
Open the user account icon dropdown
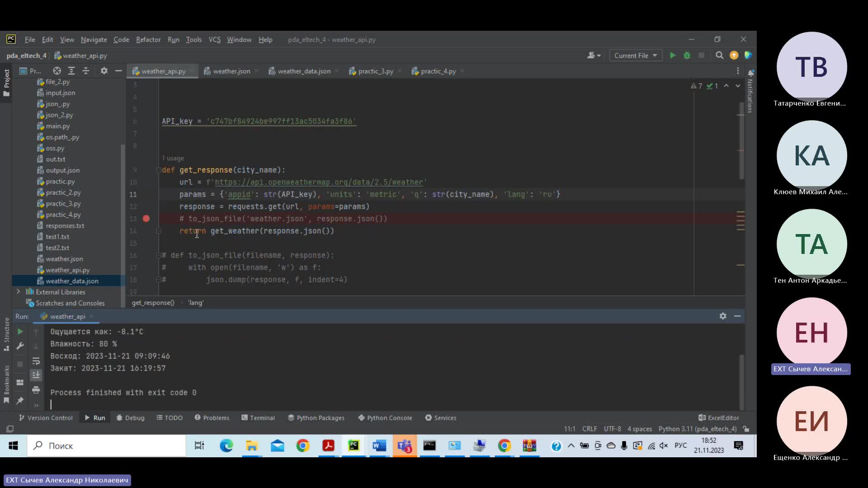tap(594, 56)
